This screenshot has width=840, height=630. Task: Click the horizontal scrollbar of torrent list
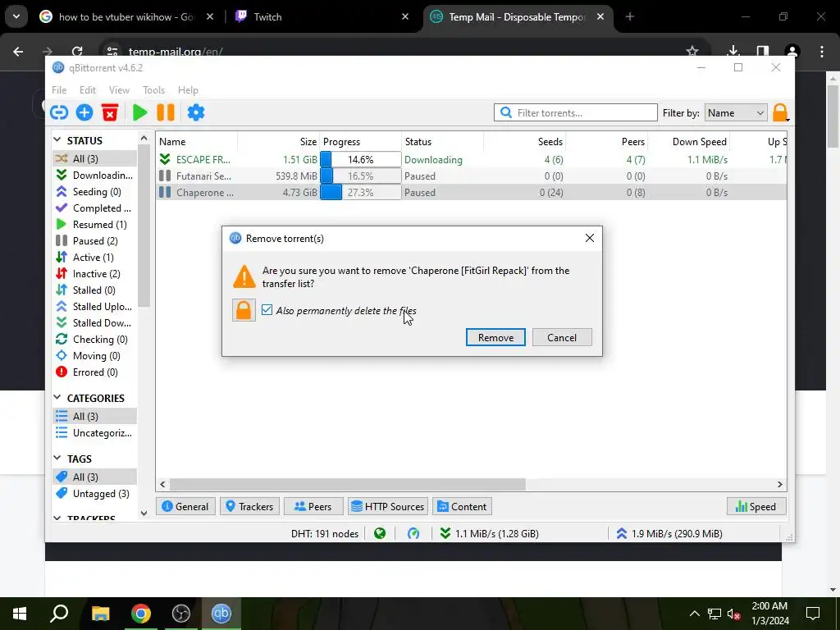[347, 484]
